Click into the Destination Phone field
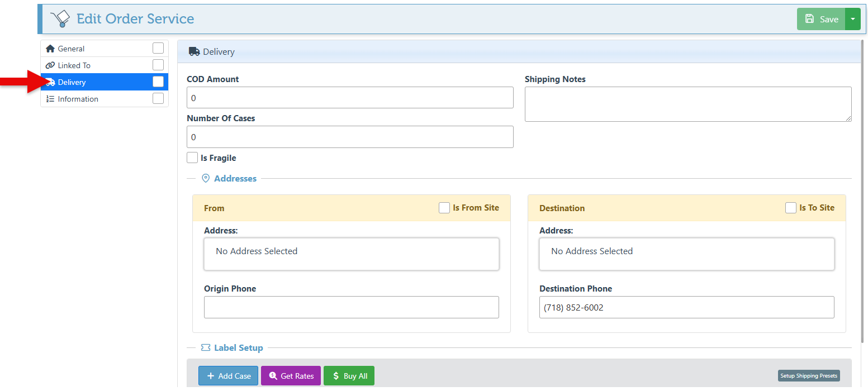This screenshot has height=391, width=868. pyautogui.click(x=686, y=307)
